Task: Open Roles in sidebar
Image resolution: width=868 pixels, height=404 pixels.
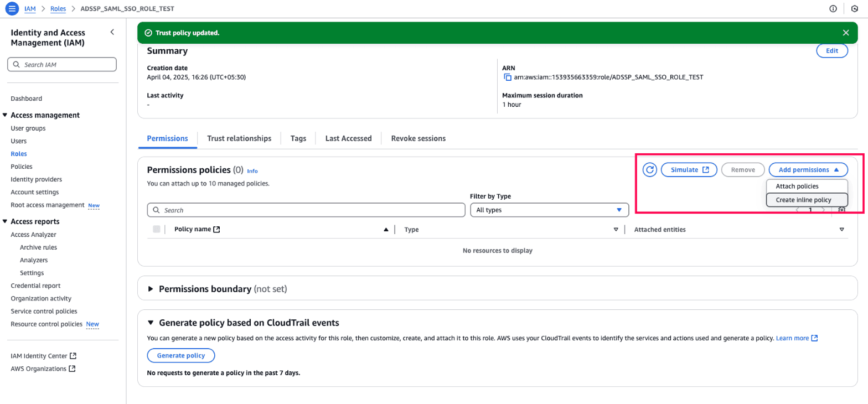Action: point(19,154)
